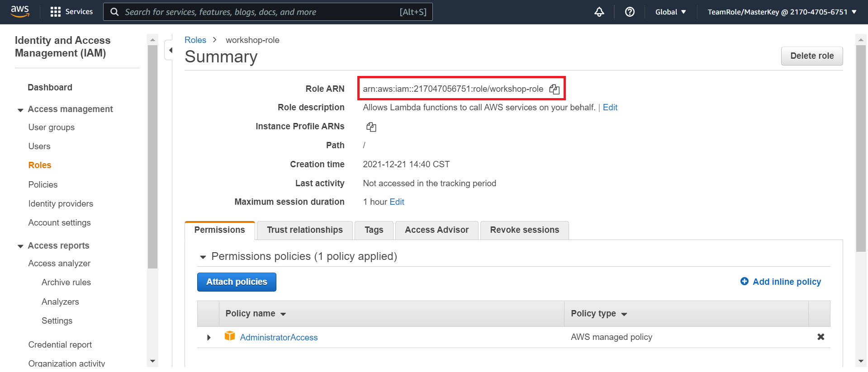Click the Add inline policy link
Screen dimensions: 868x372
point(787,282)
